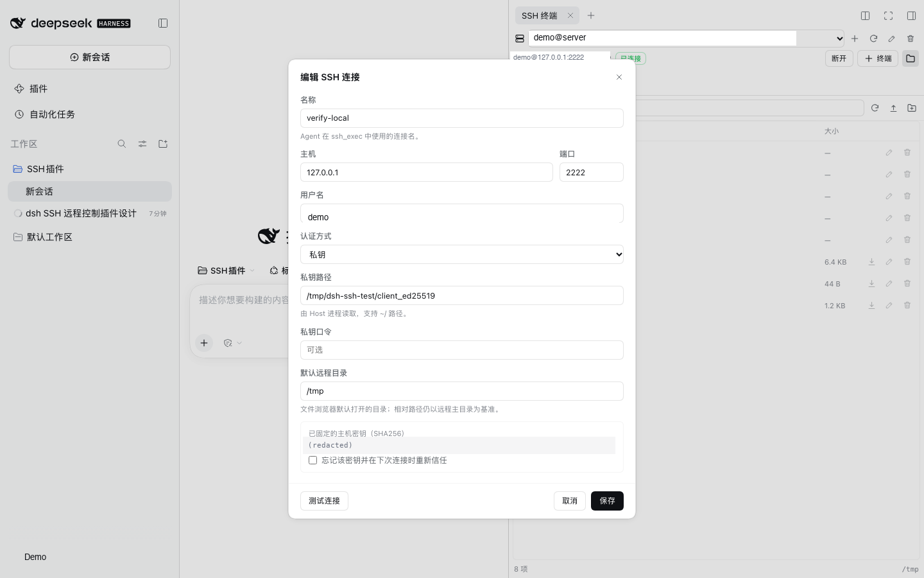The image size is (924, 578).
Task: Refresh the remote file list
Action: [875, 108]
